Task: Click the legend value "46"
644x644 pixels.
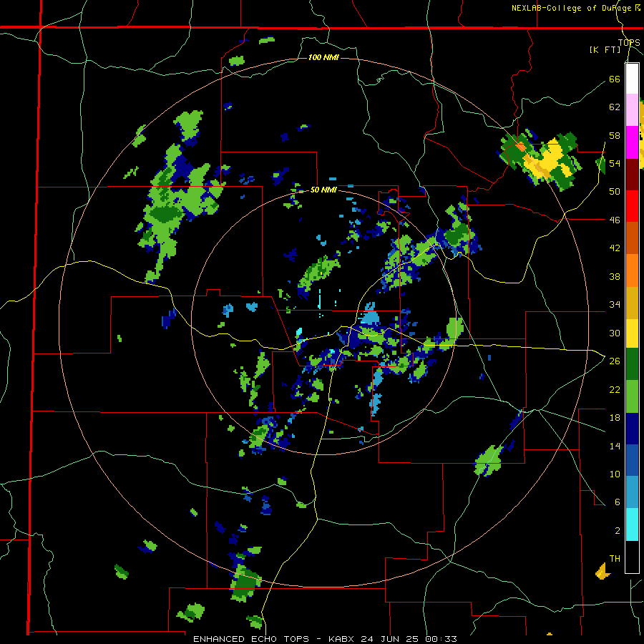Action: click(615, 220)
